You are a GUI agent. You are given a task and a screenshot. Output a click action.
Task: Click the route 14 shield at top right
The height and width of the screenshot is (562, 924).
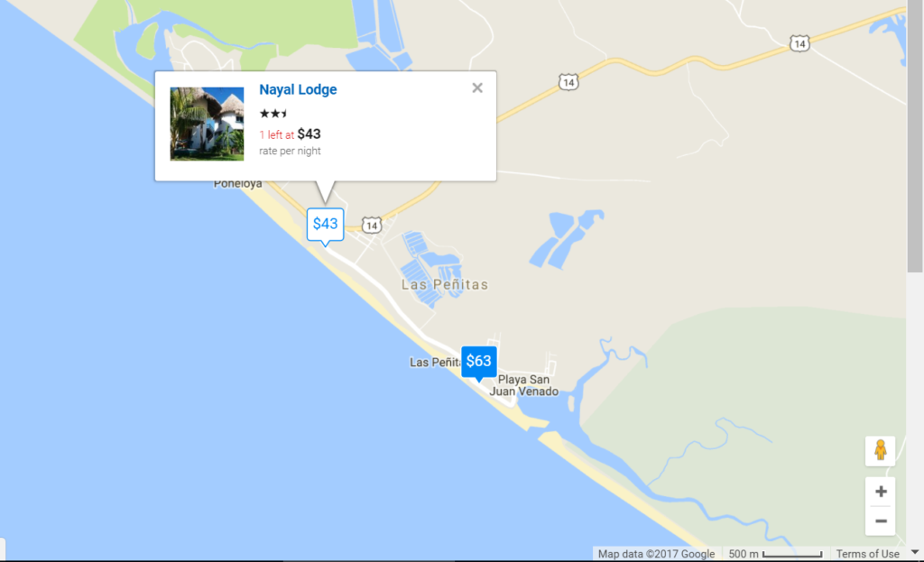799,43
